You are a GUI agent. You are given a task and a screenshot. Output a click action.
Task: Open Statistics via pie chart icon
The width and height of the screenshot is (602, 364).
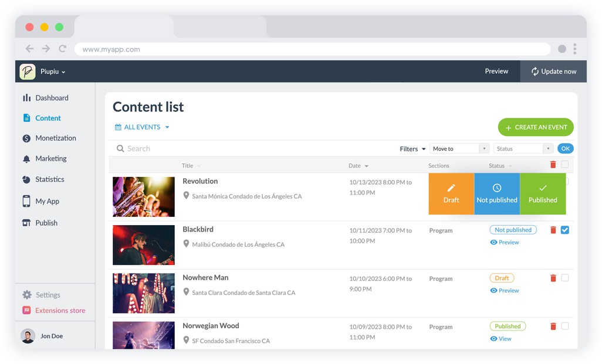coord(26,179)
